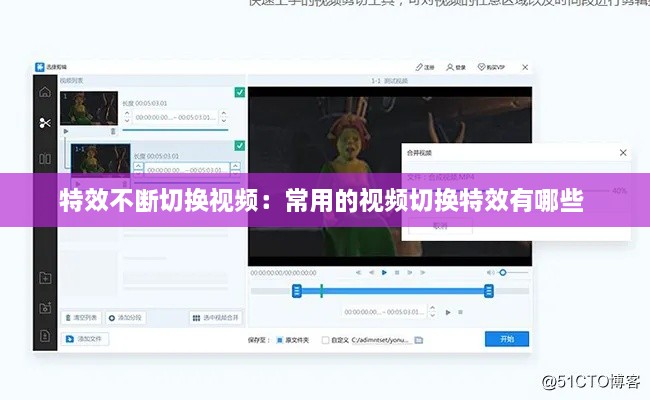The width and height of the screenshot is (650, 400).
Task: Click the preview timecode 00:00:00.00 readout
Action: click(x=284, y=273)
